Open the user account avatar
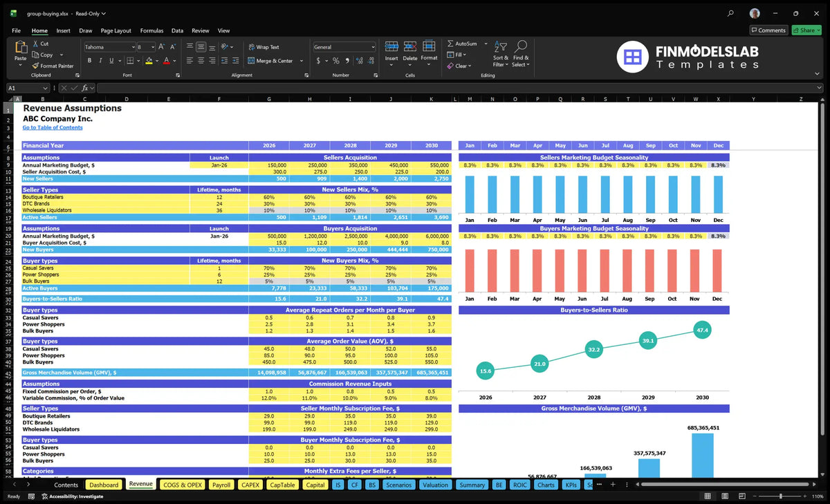The image size is (830, 504). click(755, 13)
